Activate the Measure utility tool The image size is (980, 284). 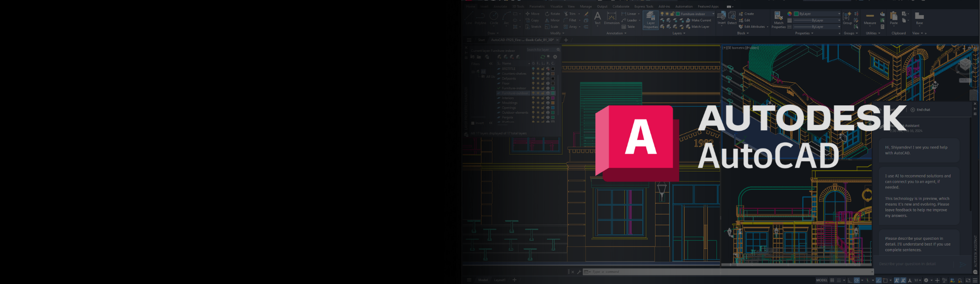(870, 18)
